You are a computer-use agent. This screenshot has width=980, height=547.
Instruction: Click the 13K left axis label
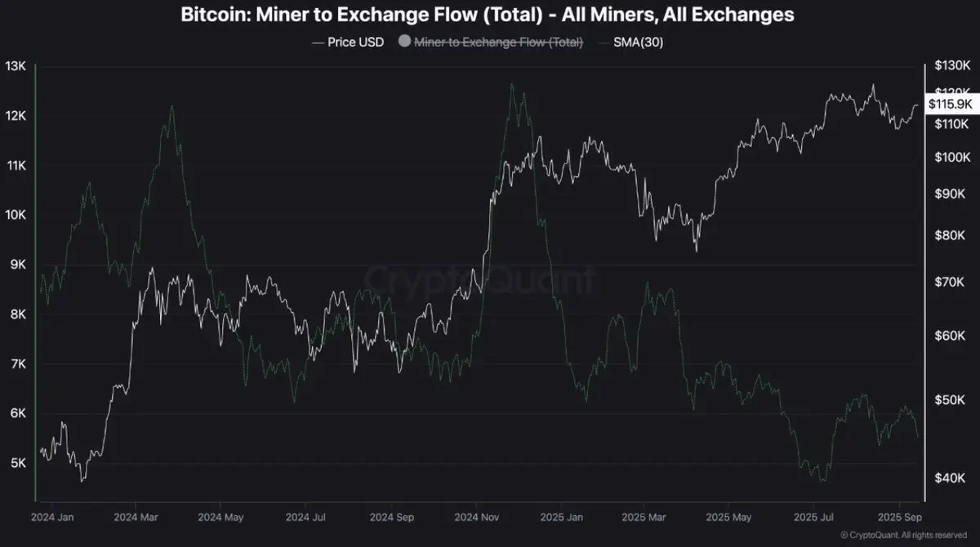[x=16, y=66]
